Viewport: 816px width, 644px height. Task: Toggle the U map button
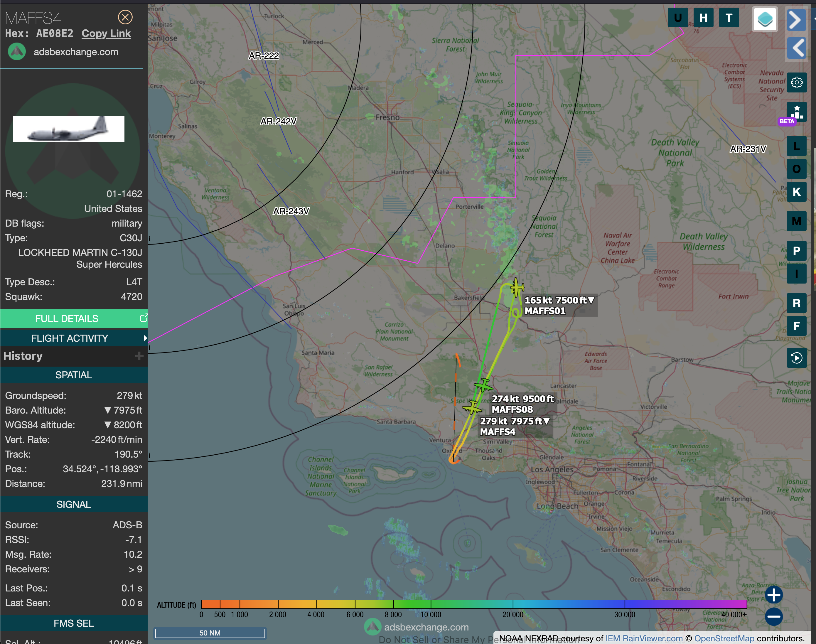[x=678, y=18]
